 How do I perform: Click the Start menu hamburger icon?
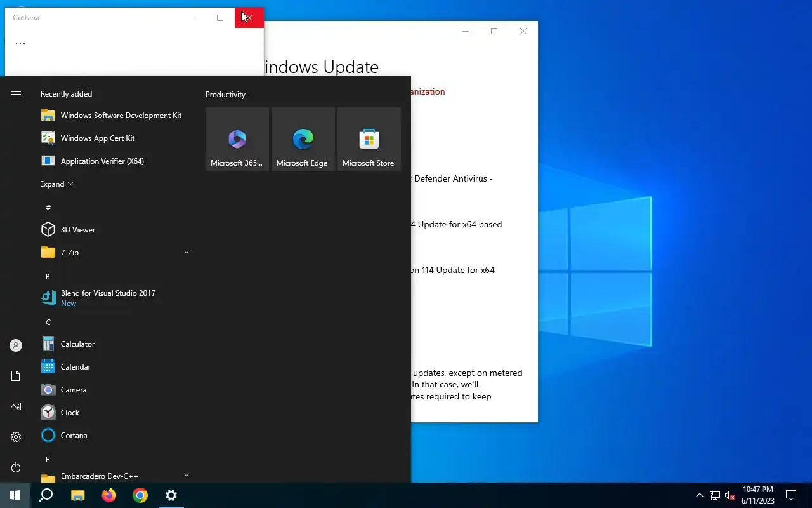click(16, 94)
